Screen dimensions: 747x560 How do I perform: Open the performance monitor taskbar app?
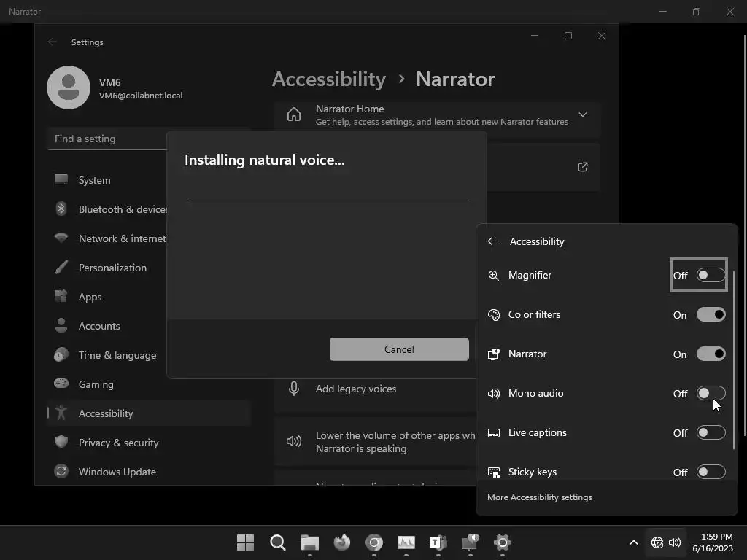[x=406, y=542]
